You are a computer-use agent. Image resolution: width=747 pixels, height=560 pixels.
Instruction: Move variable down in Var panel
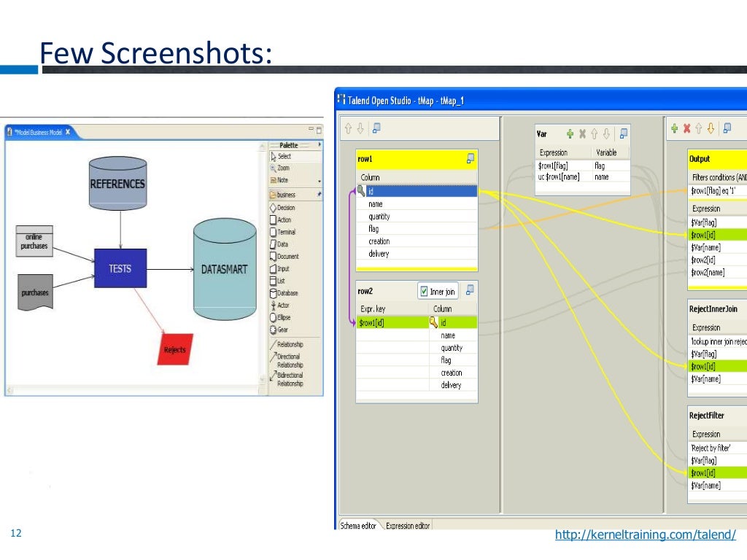coord(606,134)
